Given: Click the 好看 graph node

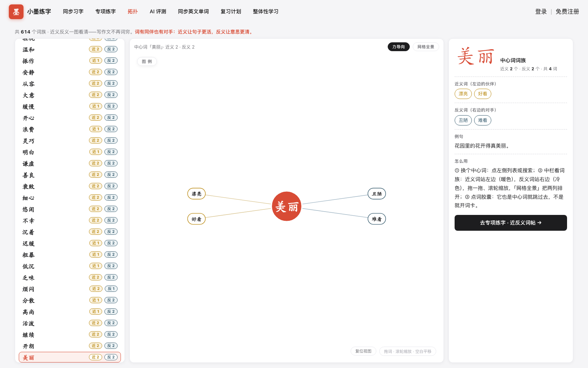Looking at the screenshot, I should 197,219.
